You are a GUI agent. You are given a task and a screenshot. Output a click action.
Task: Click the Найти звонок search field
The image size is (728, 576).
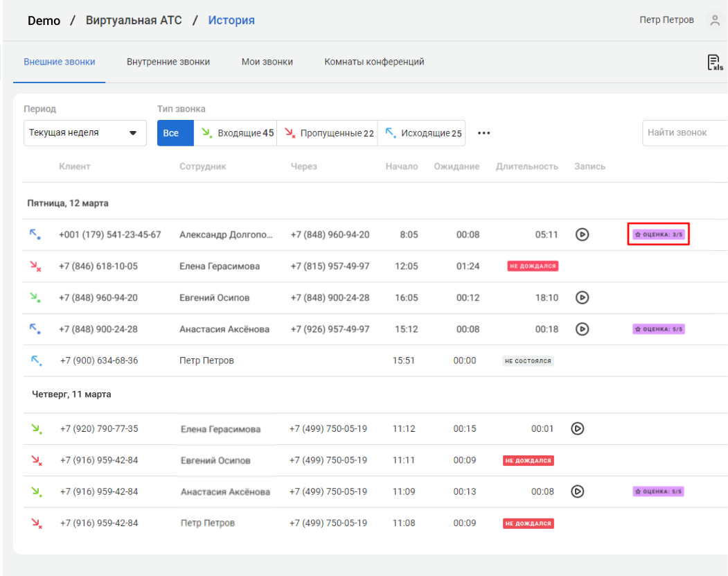[682, 133]
